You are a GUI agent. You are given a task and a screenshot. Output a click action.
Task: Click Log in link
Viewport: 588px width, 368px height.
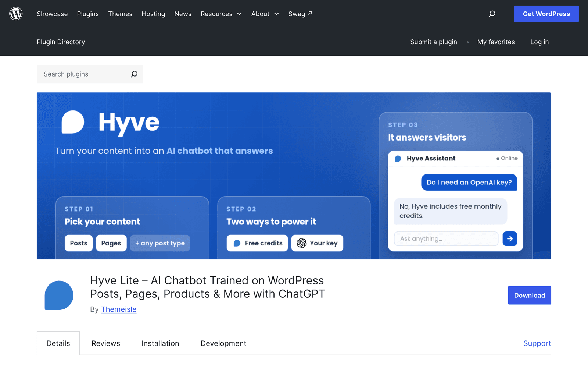[x=539, y=42]
